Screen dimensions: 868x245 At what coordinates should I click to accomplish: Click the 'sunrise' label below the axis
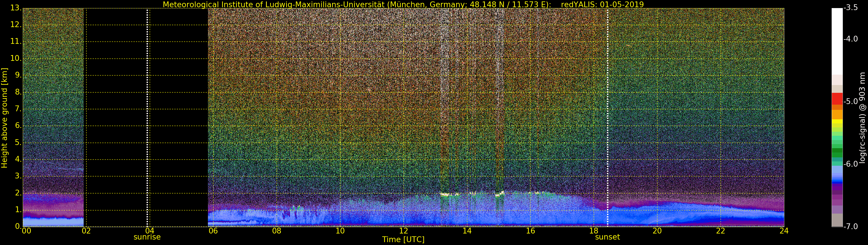coord(147,237)
